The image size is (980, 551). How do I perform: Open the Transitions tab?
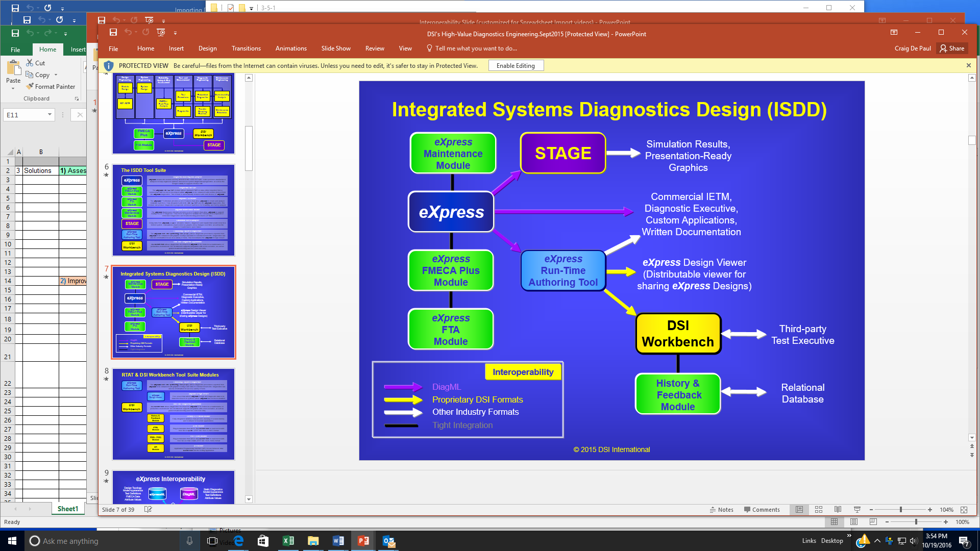pyautogui.click(x=246, y=48)
